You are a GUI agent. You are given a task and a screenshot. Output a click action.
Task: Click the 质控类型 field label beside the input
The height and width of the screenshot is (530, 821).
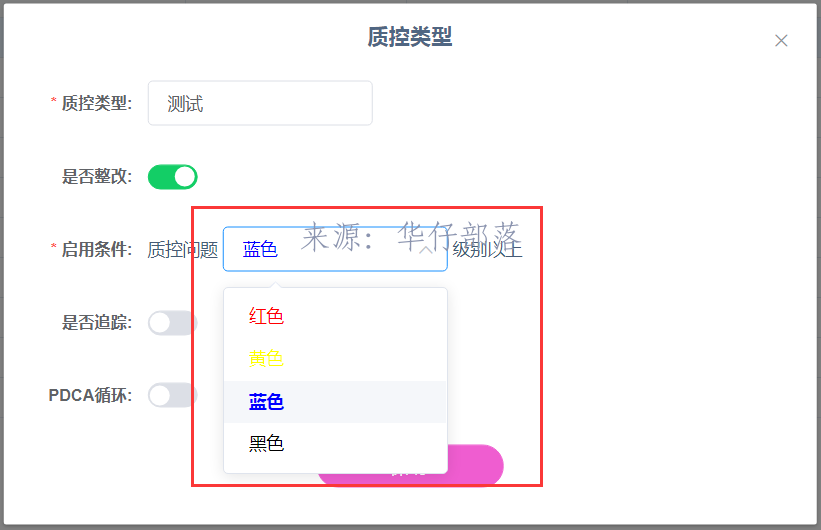[97, 103]
